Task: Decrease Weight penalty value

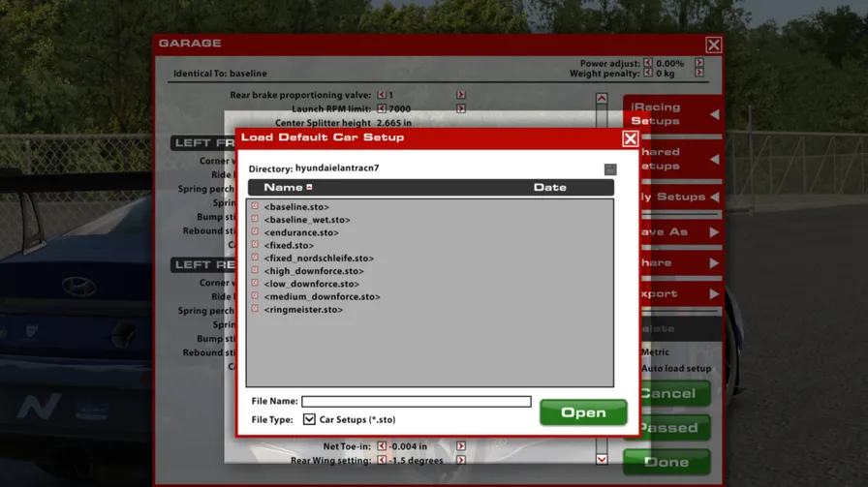Action: (648, 73)
